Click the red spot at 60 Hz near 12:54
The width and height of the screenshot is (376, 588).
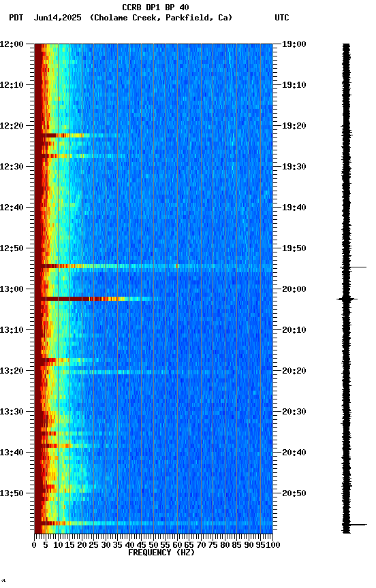(x=177, y=266)
